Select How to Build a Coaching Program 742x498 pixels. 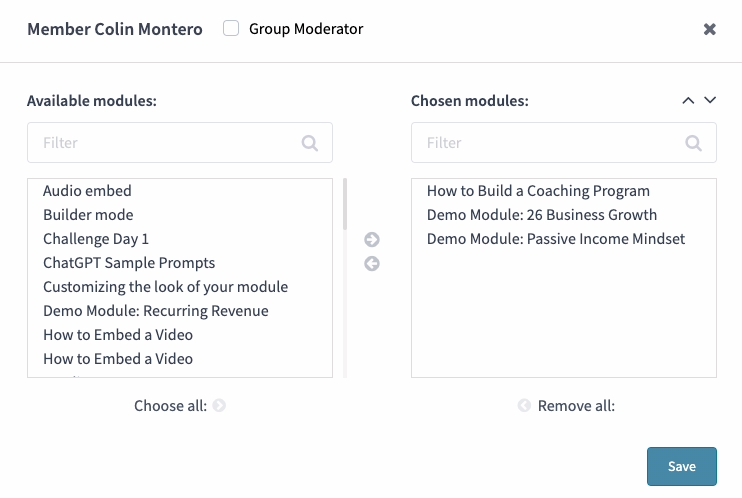point(538,191)
